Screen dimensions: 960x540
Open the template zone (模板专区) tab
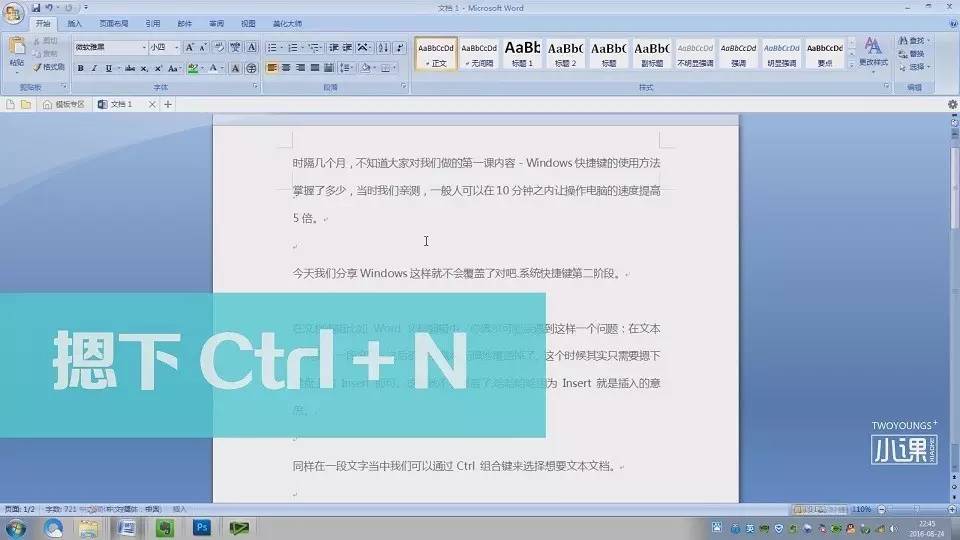click(x=64, y=105)
